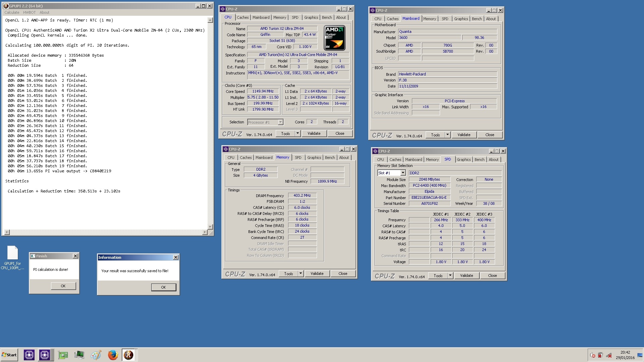644x362 pixels.
Task: Open Bench tab in CPU-Z CPU window
Action: tap(327, 17)
